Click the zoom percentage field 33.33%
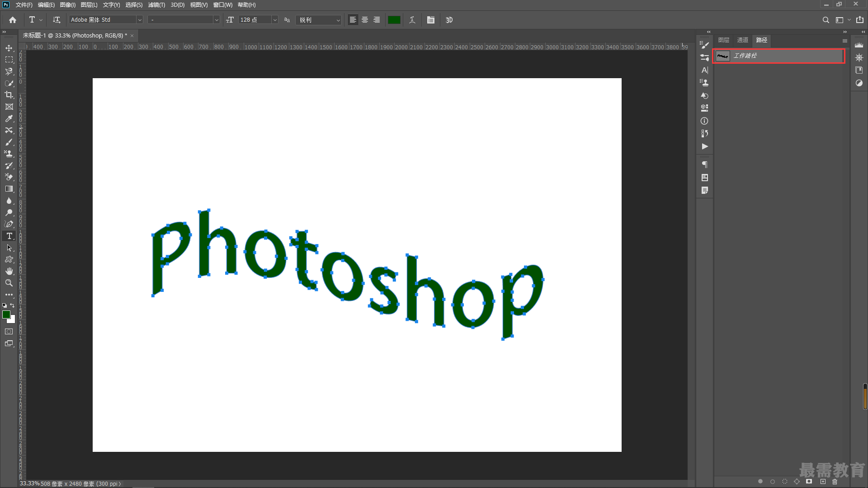Screen dimensions: 868x488 click(29, 484)
